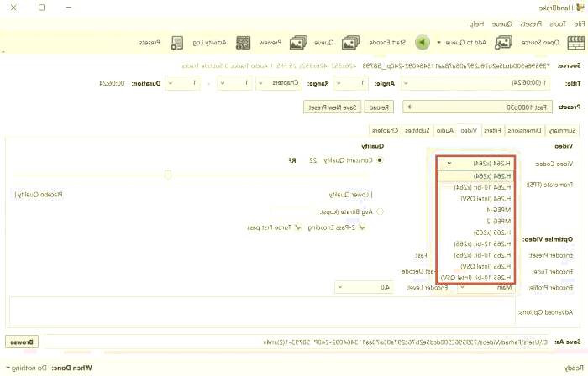Expand the Add to Queue arrow menu
This screenshot has width=588, height=376.
[438, 43]
